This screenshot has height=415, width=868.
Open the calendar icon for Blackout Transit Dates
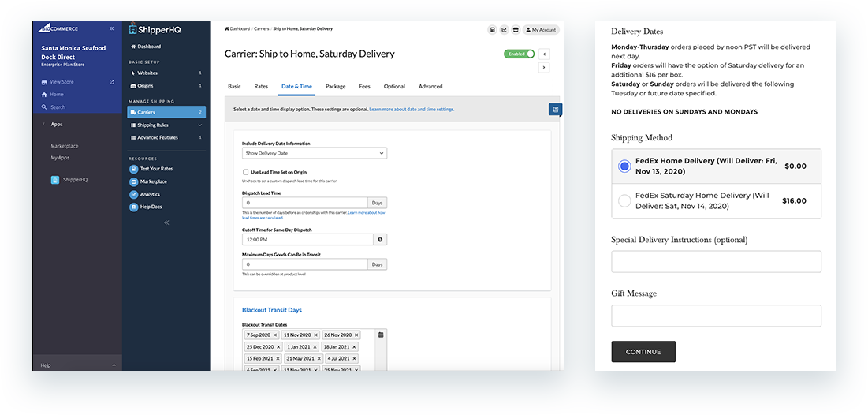tap(381, 335)
